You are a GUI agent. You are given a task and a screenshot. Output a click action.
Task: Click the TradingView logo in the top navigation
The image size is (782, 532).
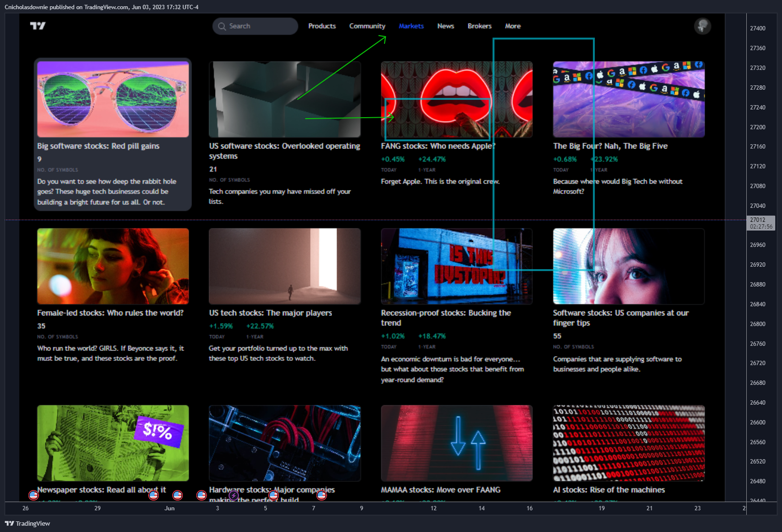point(38,26)
